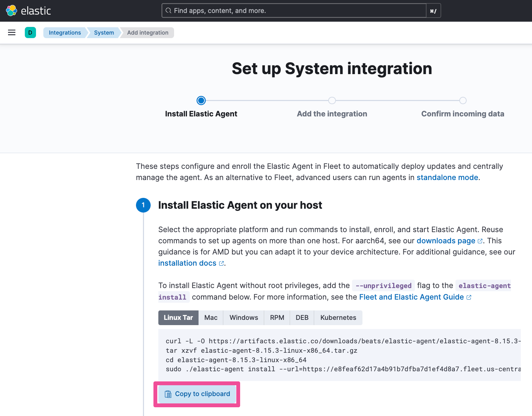
Task: Select the Install Elastic Agent step circle
Action: tap(201, 101)
